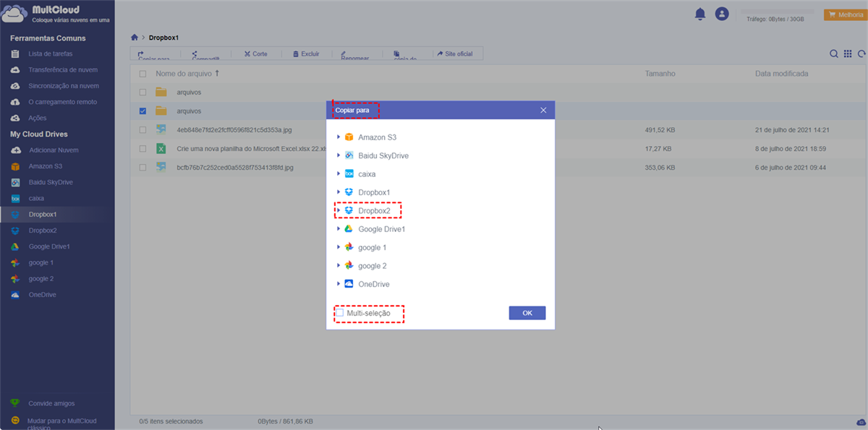Open the OneDrive drive in the sidebar
Viewport: 868px width, 430px height.
[42, 295]
